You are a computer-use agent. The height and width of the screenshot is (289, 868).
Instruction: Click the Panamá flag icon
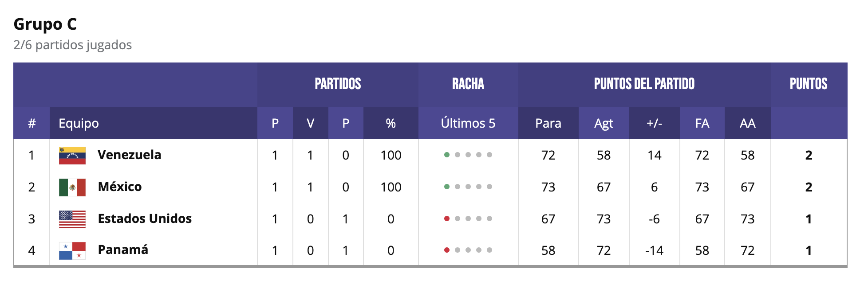pos(72,251)
